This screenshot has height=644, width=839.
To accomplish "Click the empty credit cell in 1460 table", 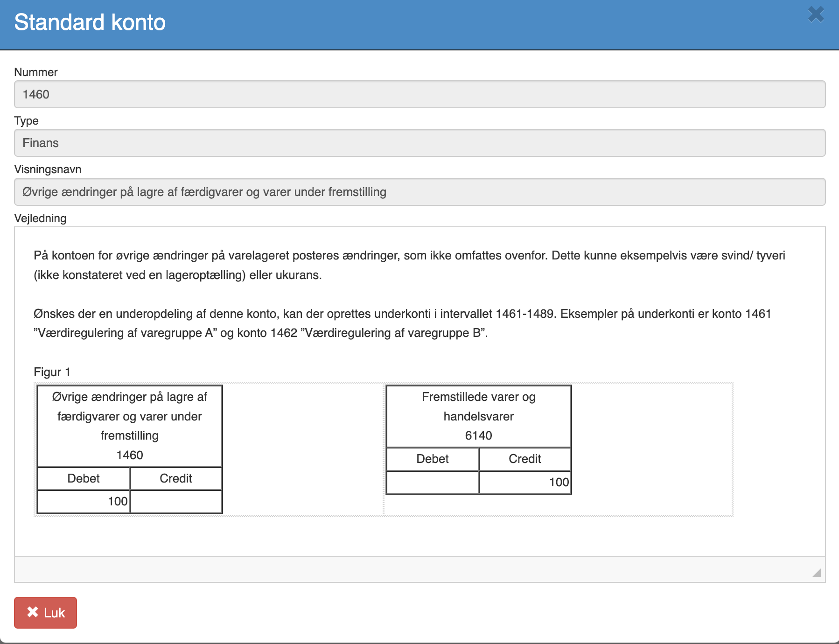I will tap(176, 502).
